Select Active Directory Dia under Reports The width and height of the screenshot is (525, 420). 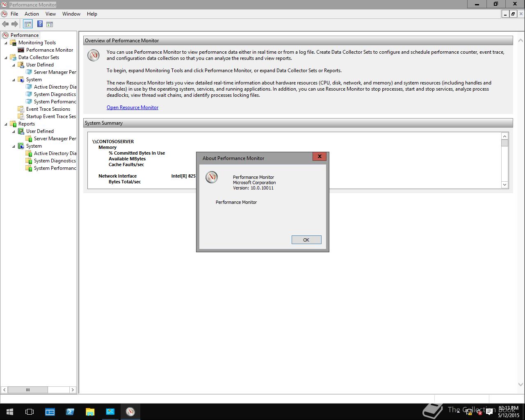tap(55, 153)
